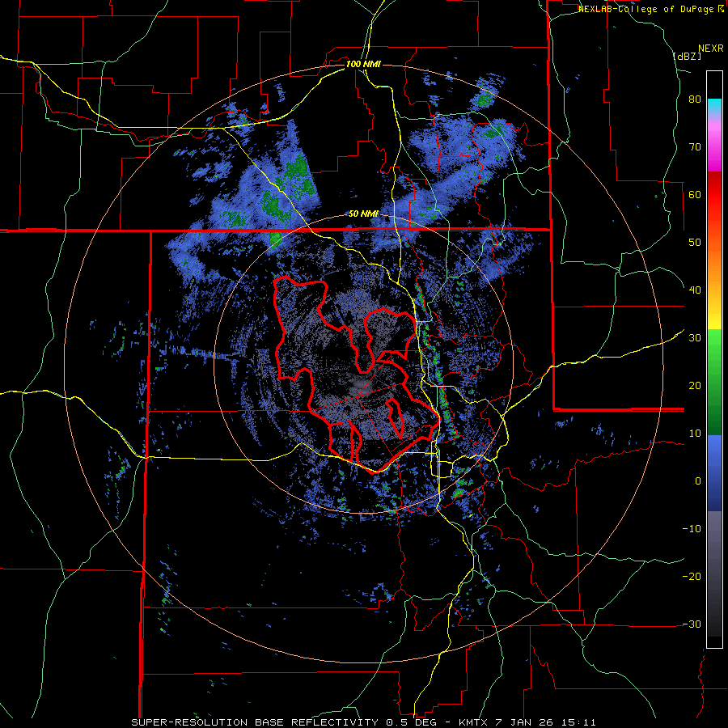Click the 10 value on the dBZ scale
Screen dimensions: 728x728
[695, 434]
